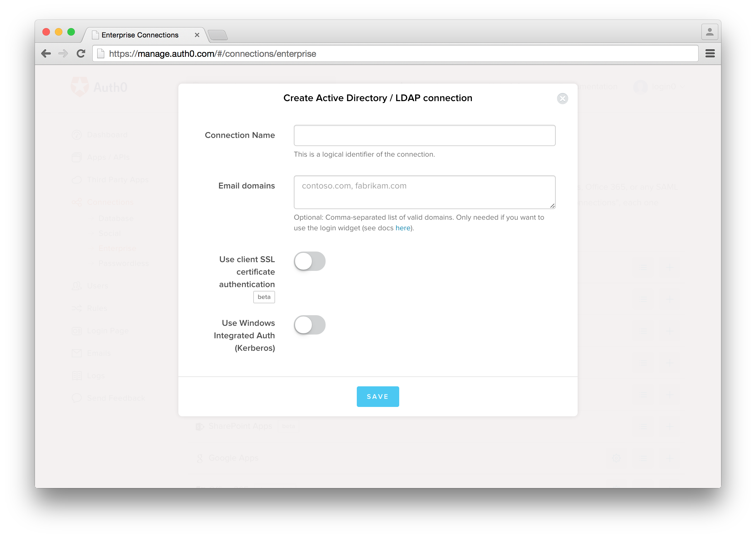Enable client SSL certificate authentication toggle

[309, 261]
